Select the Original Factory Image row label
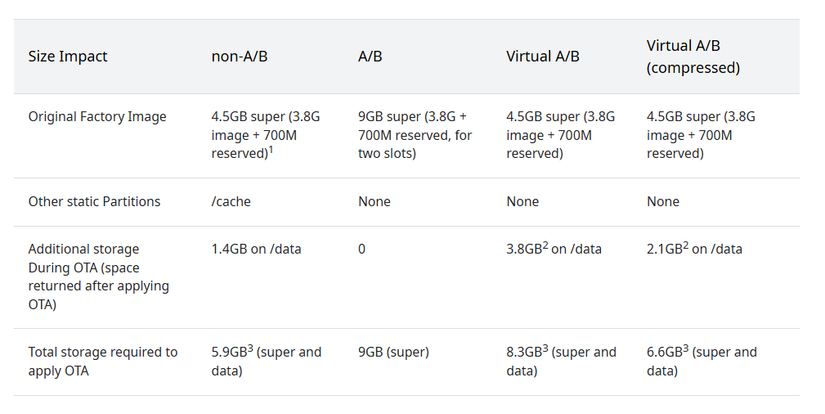This screenshot has width=825, height=414. point(97,117)
